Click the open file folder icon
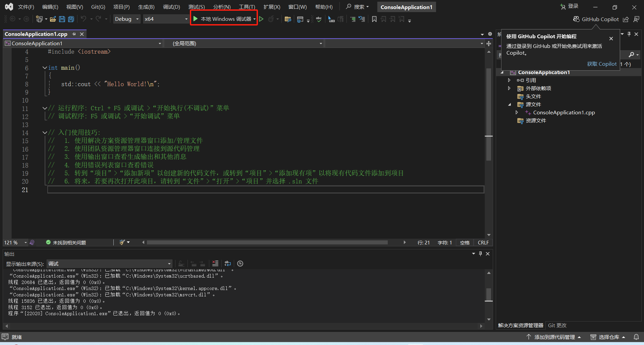Viewport: 644px width, 345px height. [53, 19]
